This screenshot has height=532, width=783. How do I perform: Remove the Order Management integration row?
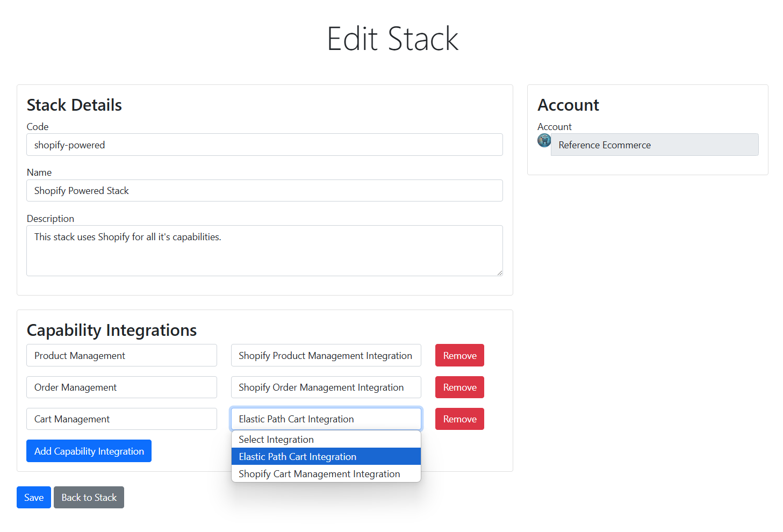pos(459,387)
